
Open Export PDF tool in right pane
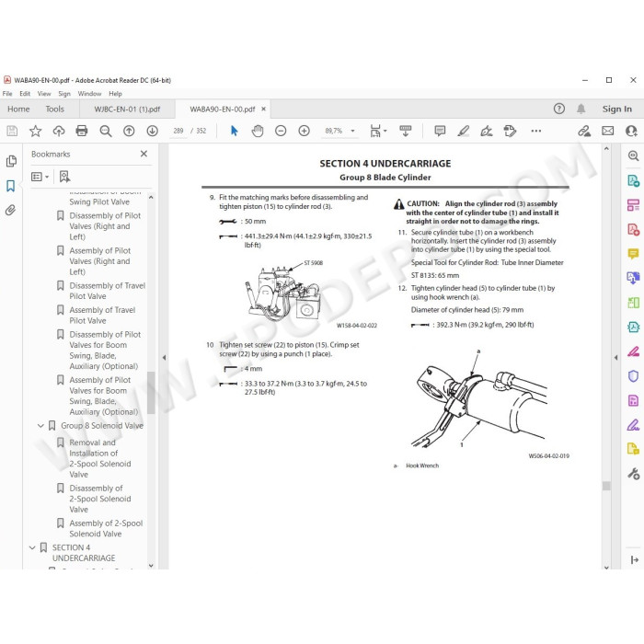click(x=633, y=180)
